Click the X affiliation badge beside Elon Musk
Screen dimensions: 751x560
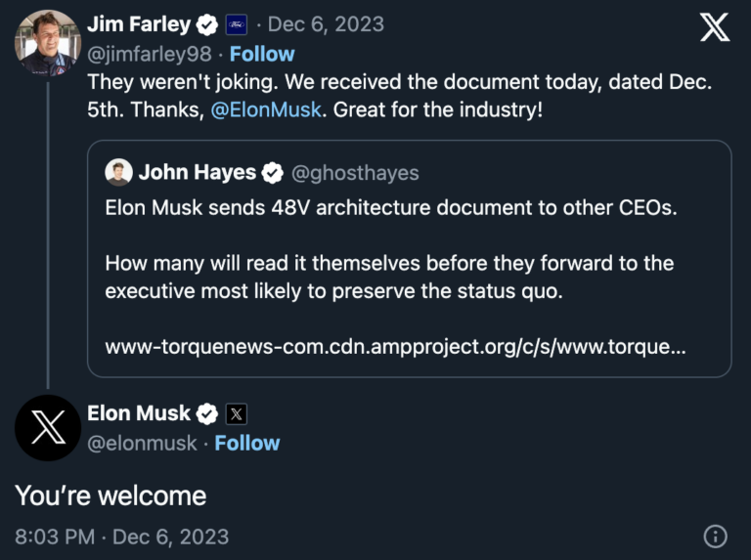pos(237,413)
